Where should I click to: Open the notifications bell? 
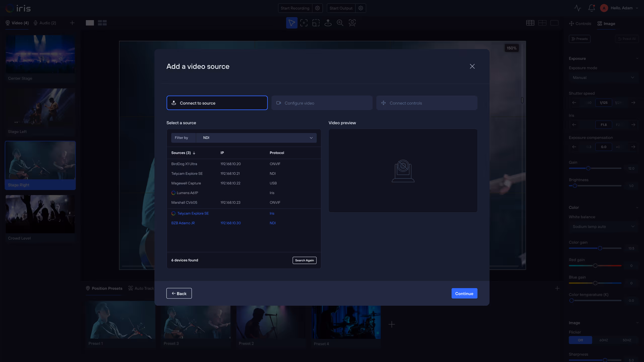coord(591,8)
